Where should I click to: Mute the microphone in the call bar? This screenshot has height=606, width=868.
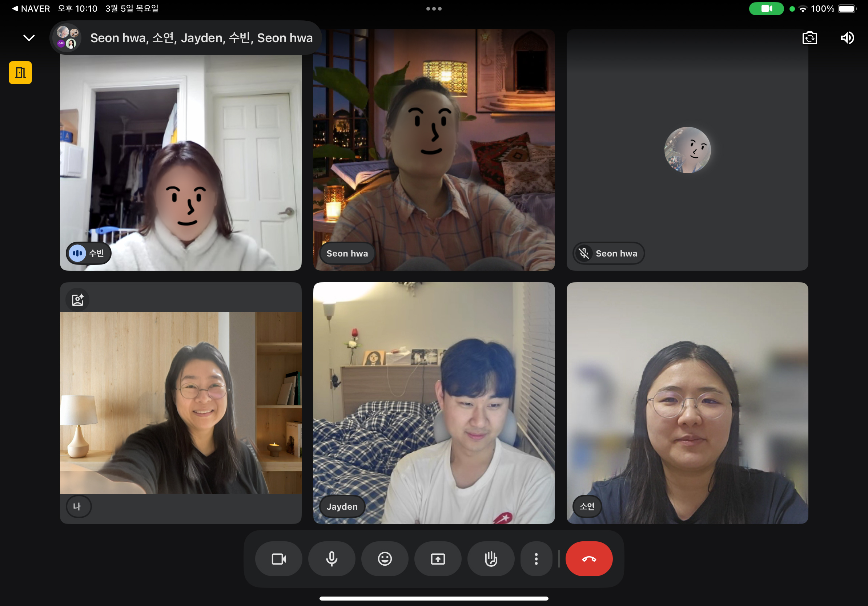[331, 558]
